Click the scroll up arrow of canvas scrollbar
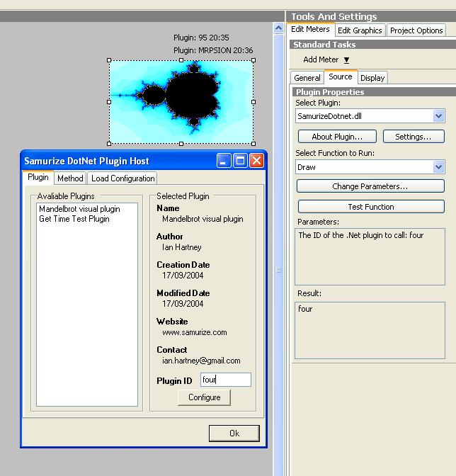The image size is (456, 476). (278, 28)
